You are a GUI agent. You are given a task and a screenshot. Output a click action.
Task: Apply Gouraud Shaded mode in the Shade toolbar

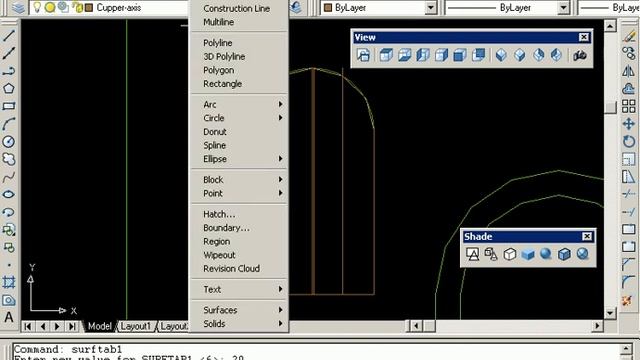(546, 254)
